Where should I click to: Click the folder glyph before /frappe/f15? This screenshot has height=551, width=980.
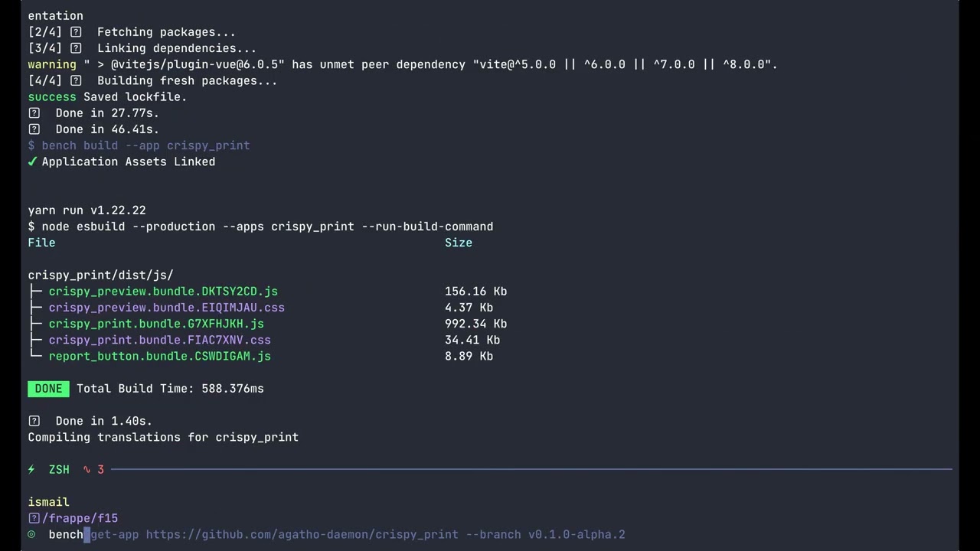click(x=34, y=518)
